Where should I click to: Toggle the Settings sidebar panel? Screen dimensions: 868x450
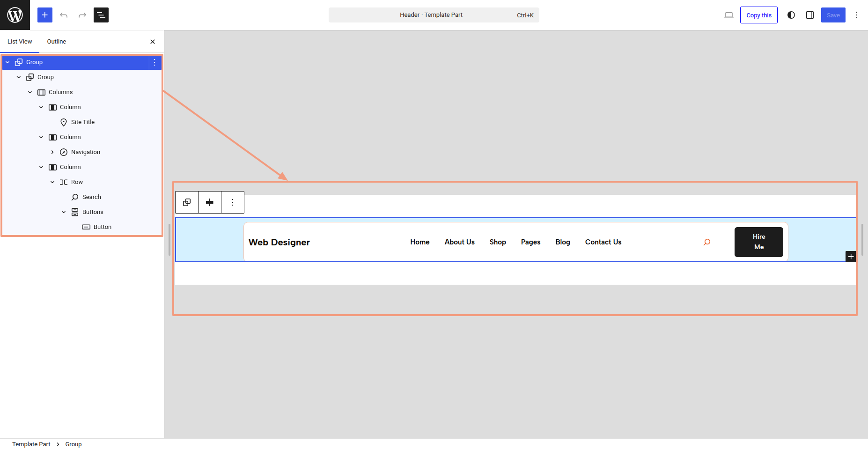(x=810, y=15)
